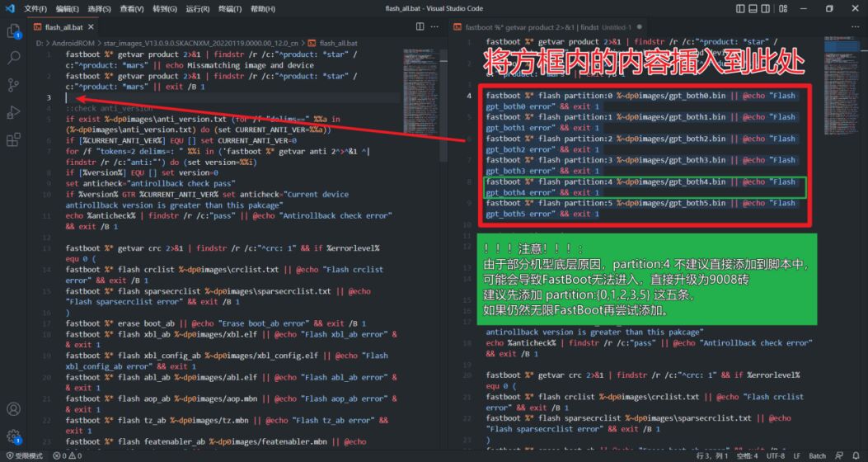Open the Extensions view
This screenshot has width=868, height=462.
tap(14, 139)
